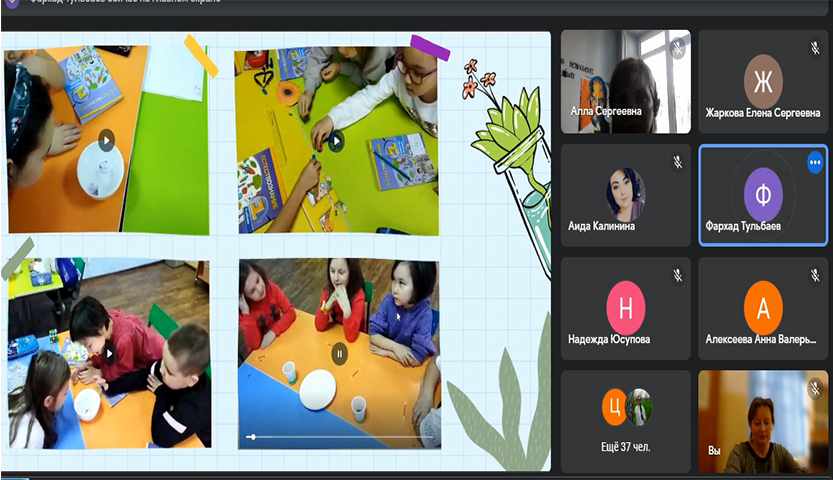Play the bottom-left classroom video
The image size is (833, 480).
(108, 352)
